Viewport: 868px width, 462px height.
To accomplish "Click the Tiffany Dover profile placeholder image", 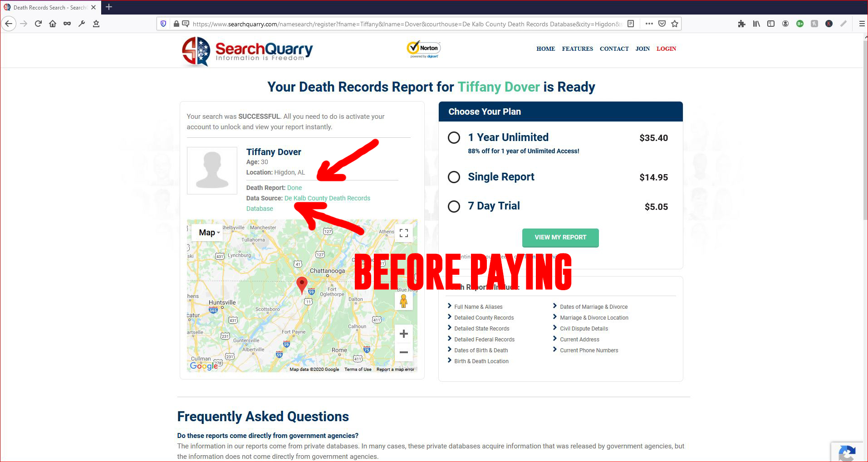I will [212, 170].
